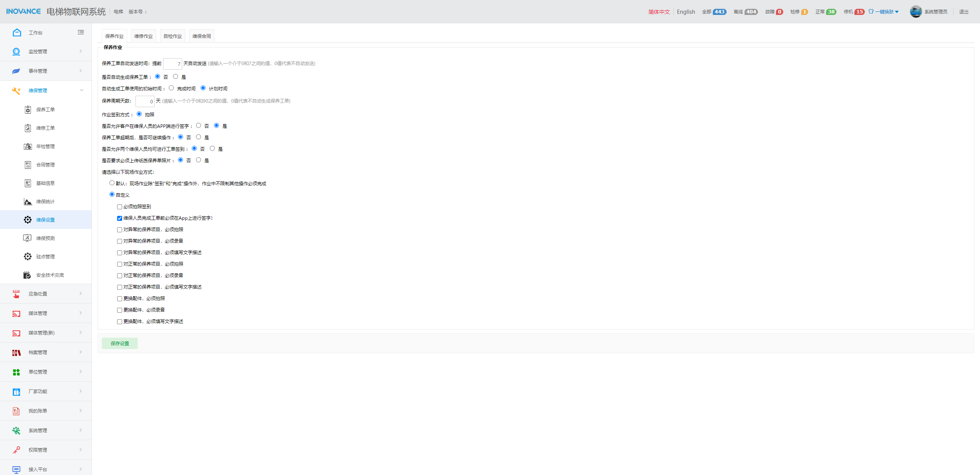Open 维保统计 chart icon
The width and height of the screenshot is (980, 475).
(x=28, y=202)
